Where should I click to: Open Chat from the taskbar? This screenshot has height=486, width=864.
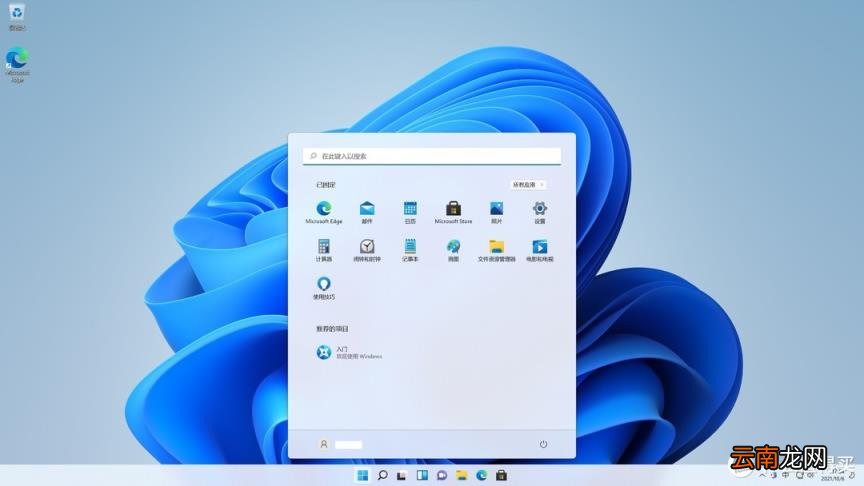point(442,475)
